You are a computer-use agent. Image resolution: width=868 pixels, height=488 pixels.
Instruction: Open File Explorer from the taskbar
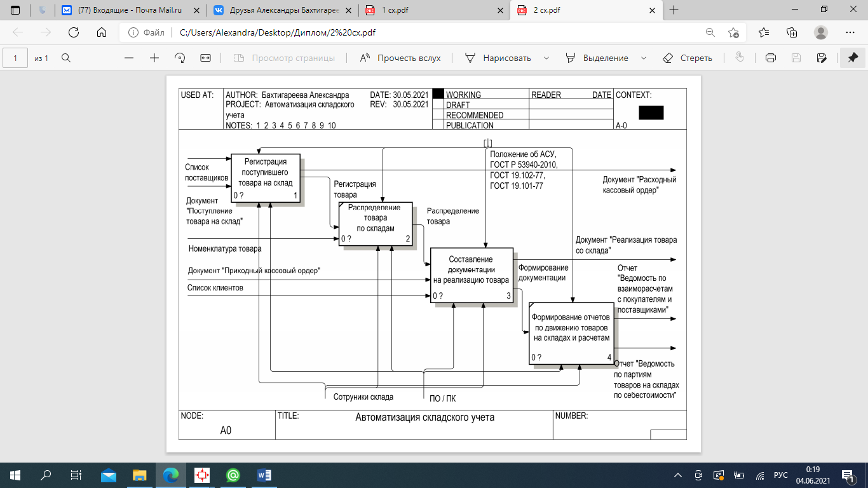tap(139, 475)
